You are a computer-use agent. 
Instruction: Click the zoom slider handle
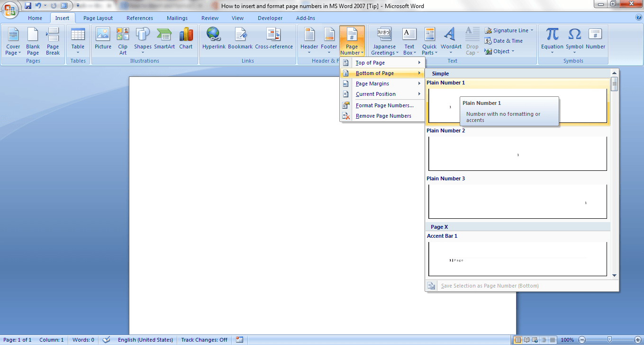(609, 340)
